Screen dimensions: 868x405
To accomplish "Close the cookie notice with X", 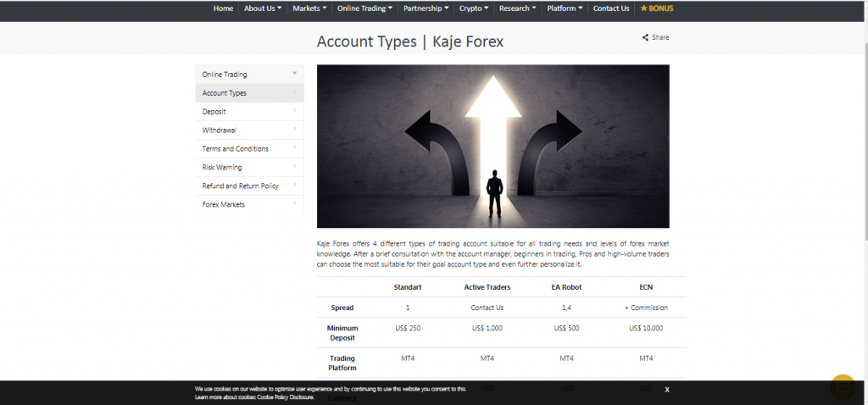I will (667, 390).
